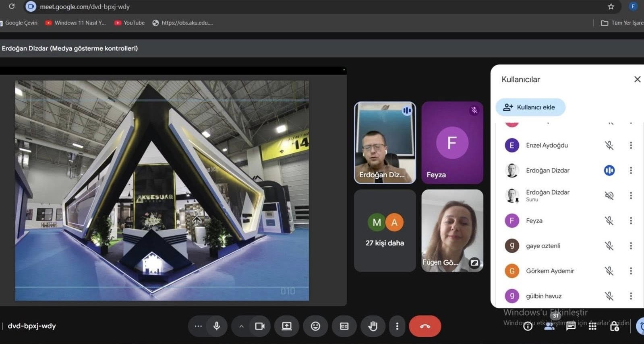Viewport: 644px width, 344px height.
Task: Raise your hand in the meeting
Action: 373,326
